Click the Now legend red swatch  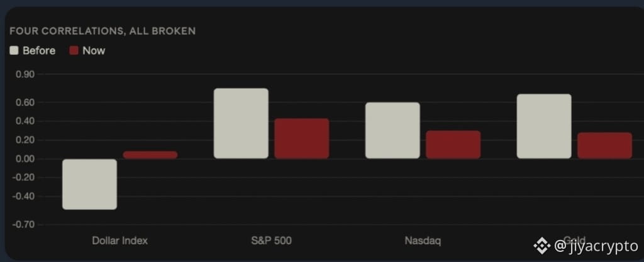pyautogui.click(x=74, y=50)
